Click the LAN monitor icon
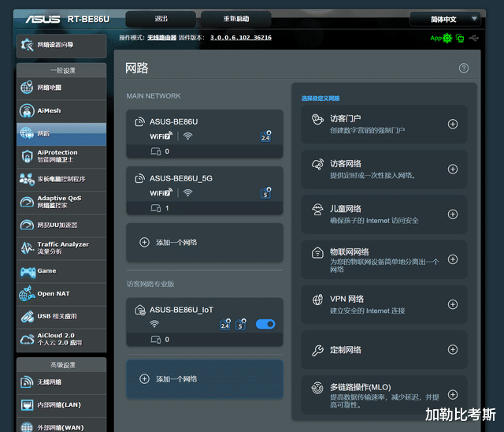The height and width of the screenshot is (432, 504). [27, 405]
